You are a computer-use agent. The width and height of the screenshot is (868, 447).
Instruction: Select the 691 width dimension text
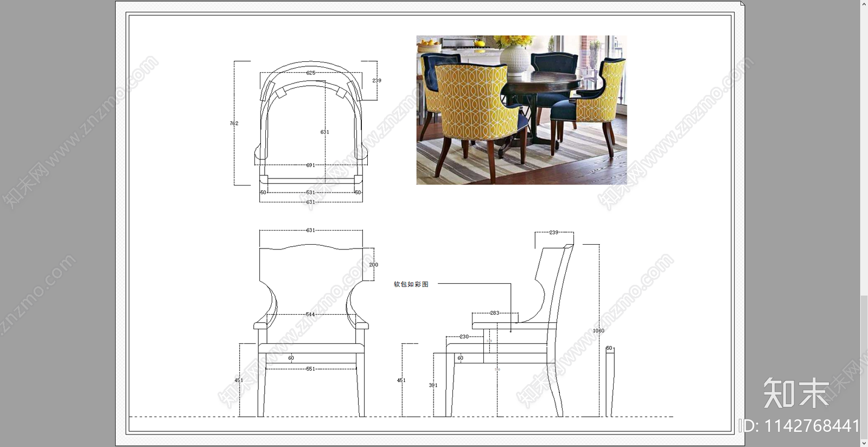(311, 165)
